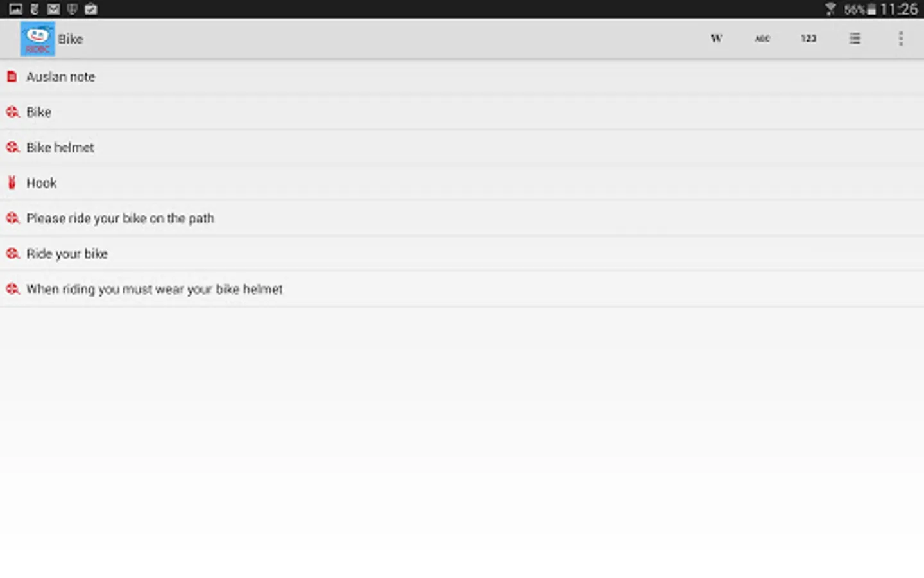Screen dimensions: 924x578
Task: Open the Bike helmet entry
Action: (x=462, y=148)
